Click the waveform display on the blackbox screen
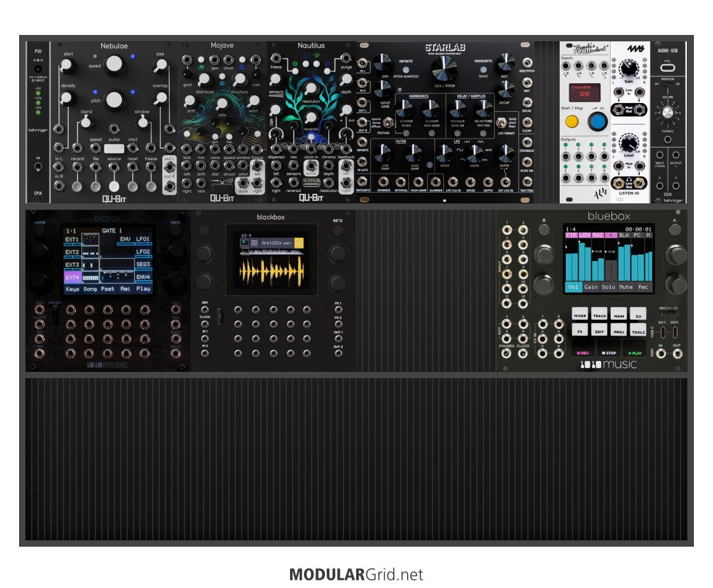Viewport: 713px width, 588px height. 271,271
